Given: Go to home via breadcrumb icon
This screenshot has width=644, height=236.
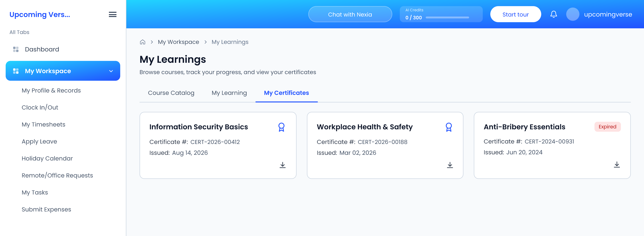Looking at the screenshot, I should pos(143,42).
